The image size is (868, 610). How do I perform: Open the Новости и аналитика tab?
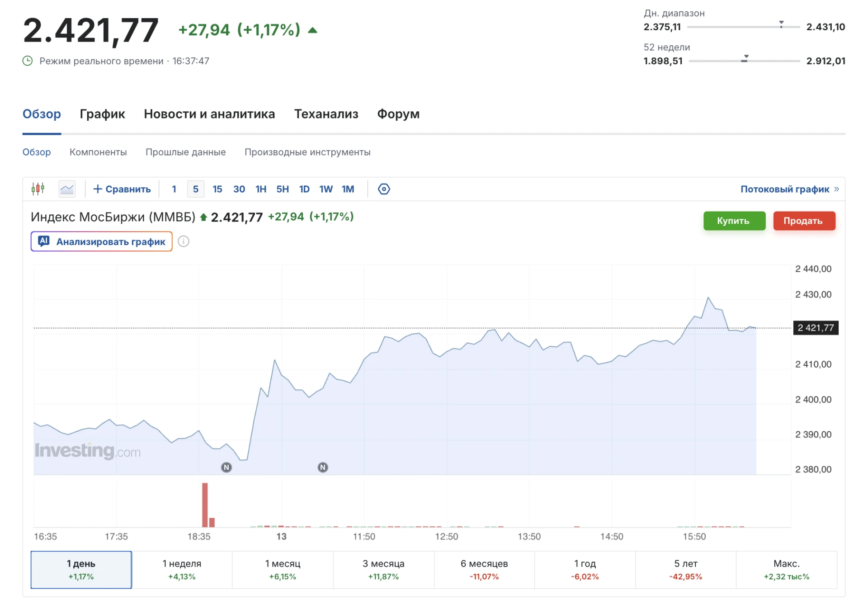(209, 114)
